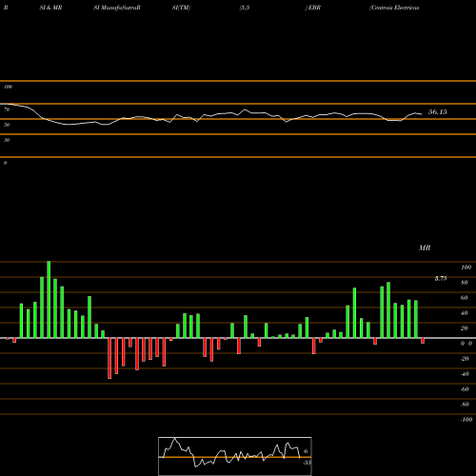The width and height of the screenshot is (476, 476).
Task: Click the tallest green MR histogram bar
Action: coord(49,300)
